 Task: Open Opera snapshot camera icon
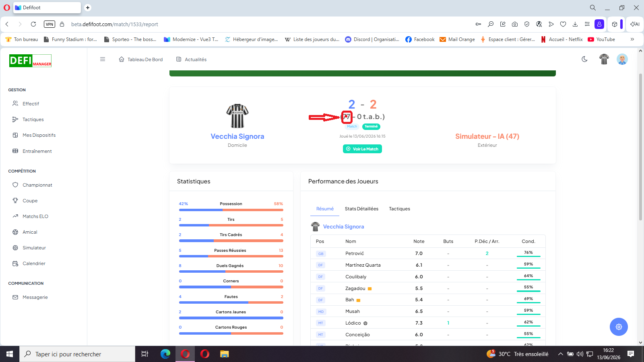pos(515,24)
